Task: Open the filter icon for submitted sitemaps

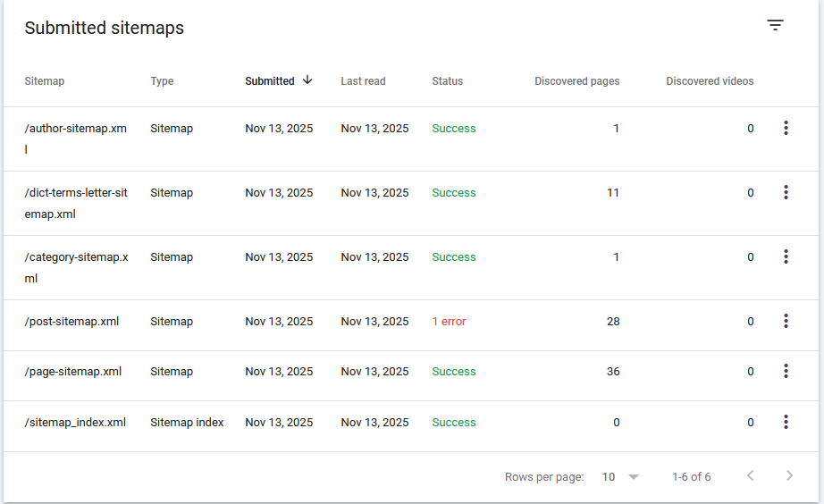Action: coord(775,26)
